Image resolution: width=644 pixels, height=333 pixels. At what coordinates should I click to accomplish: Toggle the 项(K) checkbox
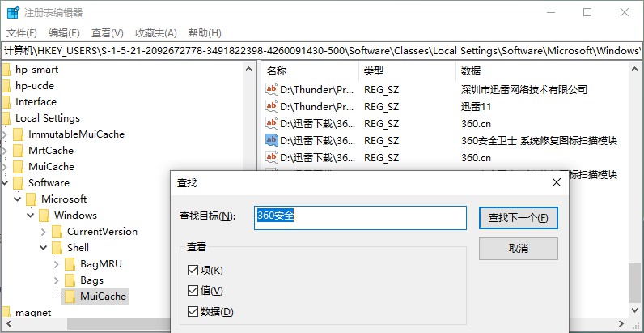click(193, 270)
